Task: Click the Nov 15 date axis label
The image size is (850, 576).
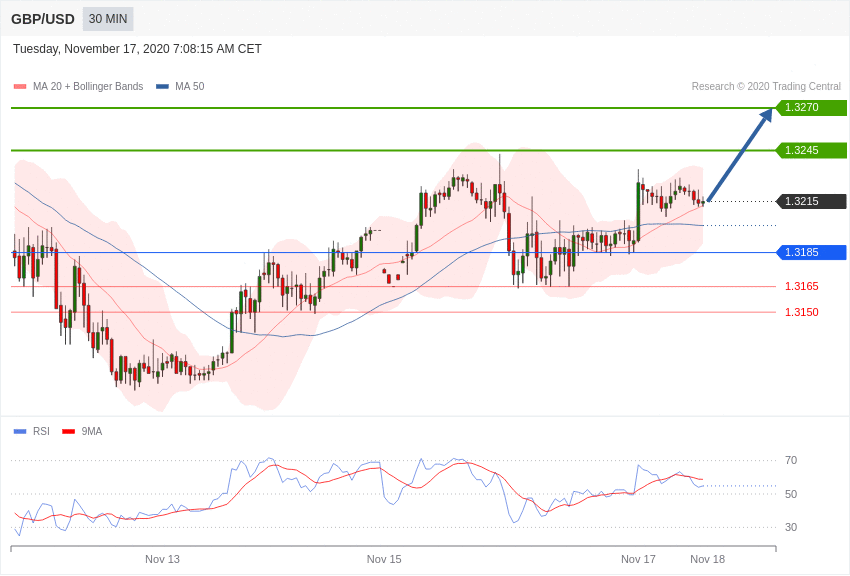Action: coord(384,559)
